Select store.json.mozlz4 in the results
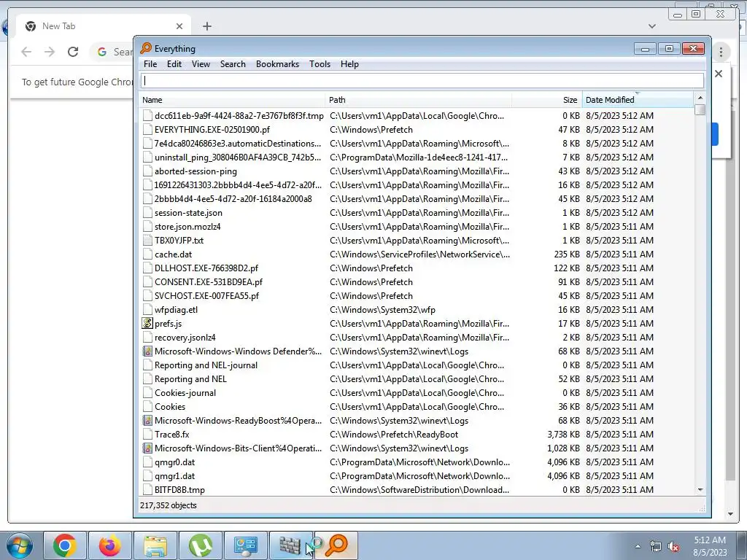Viewport: 747px width, 560px height. tap(187, 227)
